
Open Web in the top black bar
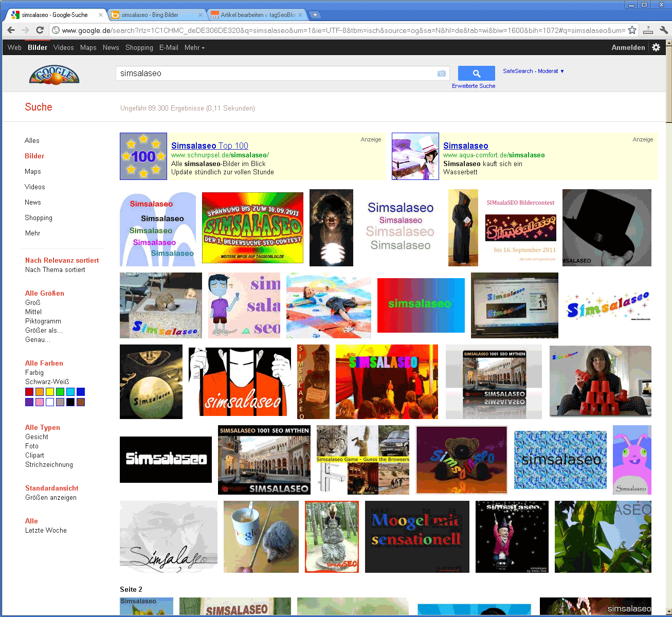[x=14, y=47]
